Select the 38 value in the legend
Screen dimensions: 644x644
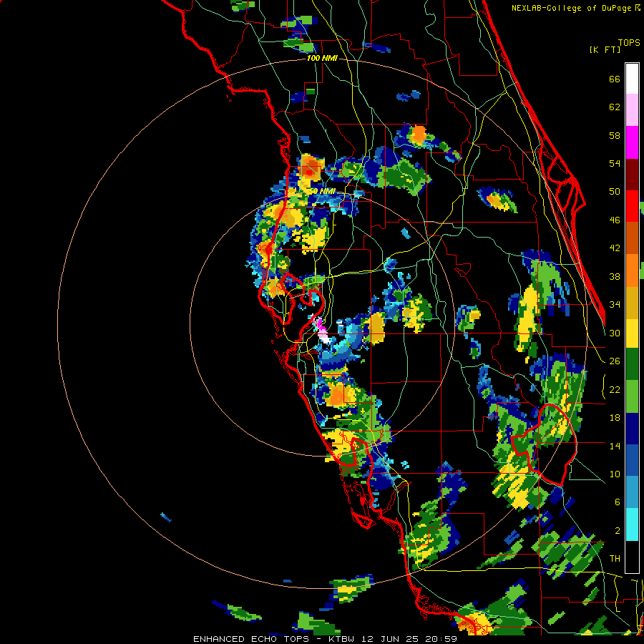[x=615, y=276]
